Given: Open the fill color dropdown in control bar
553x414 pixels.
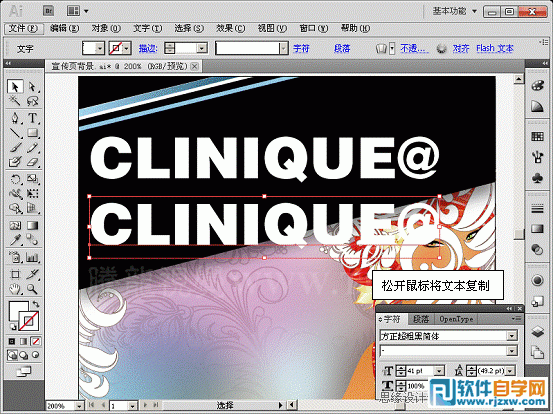Looking at the screenshot, I should (100, 48).
